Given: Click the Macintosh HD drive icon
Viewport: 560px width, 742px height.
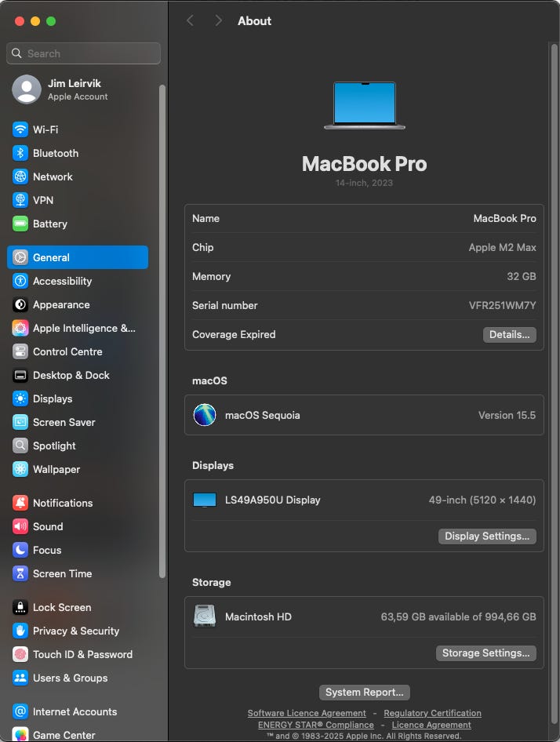Looking at the screenshot, I should point(205,617).
